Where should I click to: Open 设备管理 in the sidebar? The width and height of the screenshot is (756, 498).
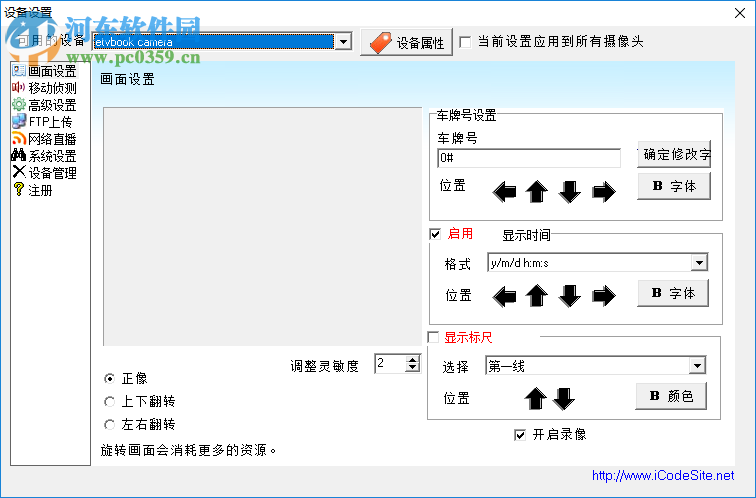pos(52,173)
